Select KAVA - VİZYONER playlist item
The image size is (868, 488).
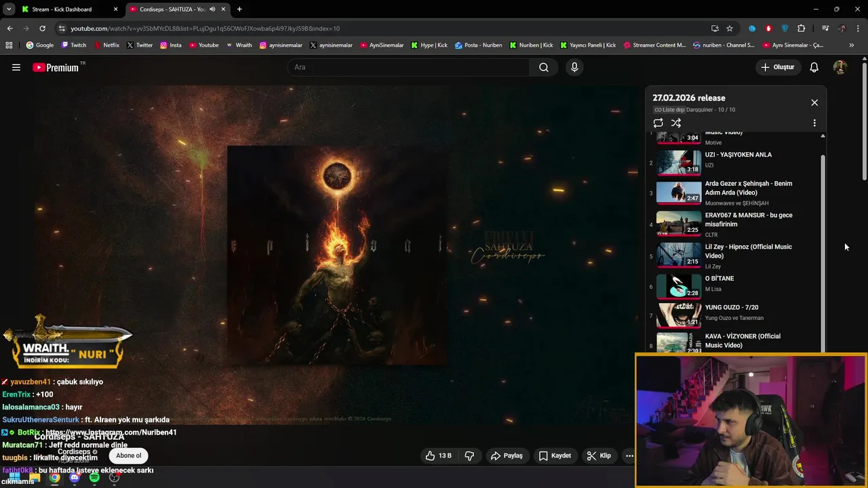735,342
